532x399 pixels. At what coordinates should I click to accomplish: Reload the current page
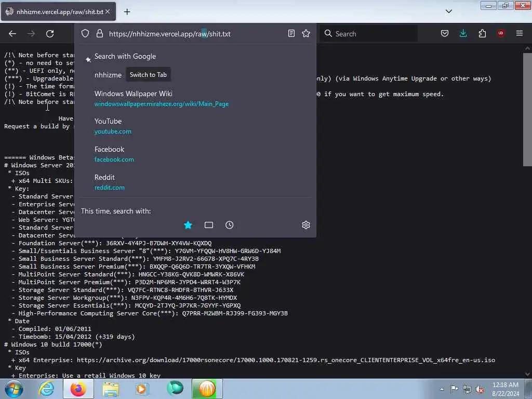click(x=50, y=34)
